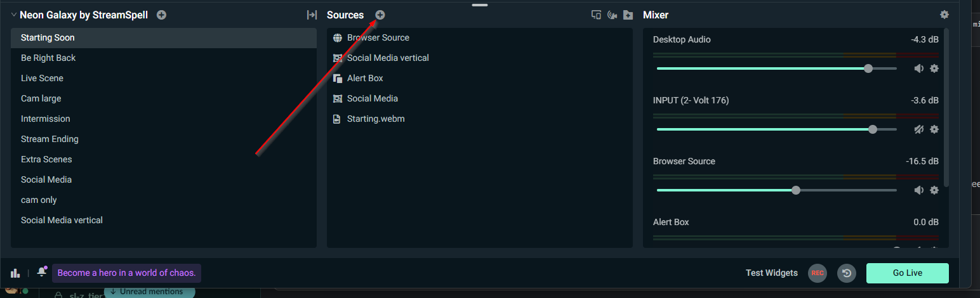Select the Be Right Back scene
This screenshot has width=980, height=298.
(x=164, y=58)
